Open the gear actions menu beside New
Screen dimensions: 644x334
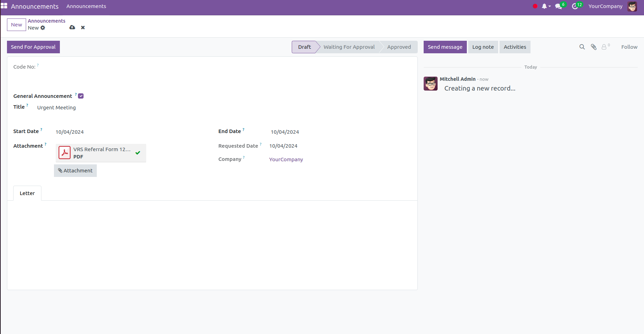point(43,28)
